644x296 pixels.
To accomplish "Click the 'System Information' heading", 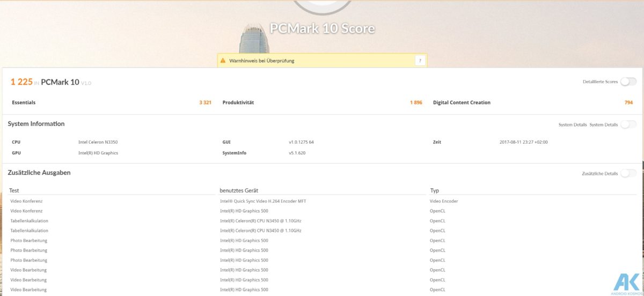I will (36, 124).
